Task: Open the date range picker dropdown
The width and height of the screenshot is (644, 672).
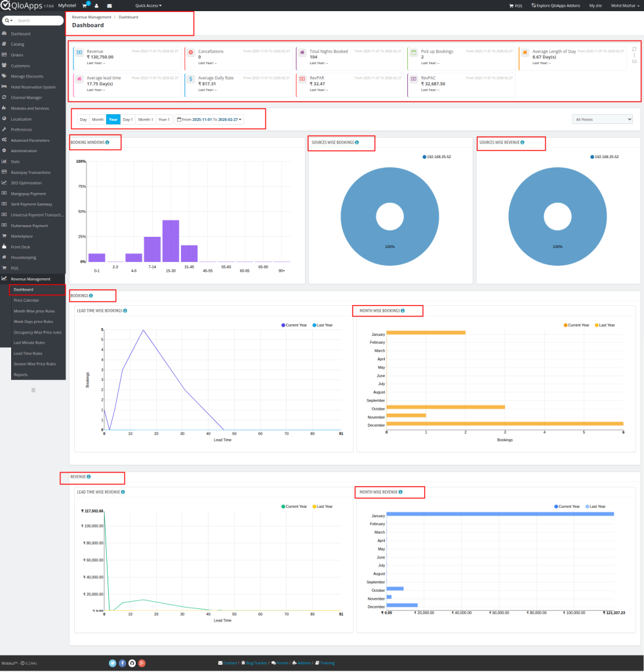Action: click(210, 119)
